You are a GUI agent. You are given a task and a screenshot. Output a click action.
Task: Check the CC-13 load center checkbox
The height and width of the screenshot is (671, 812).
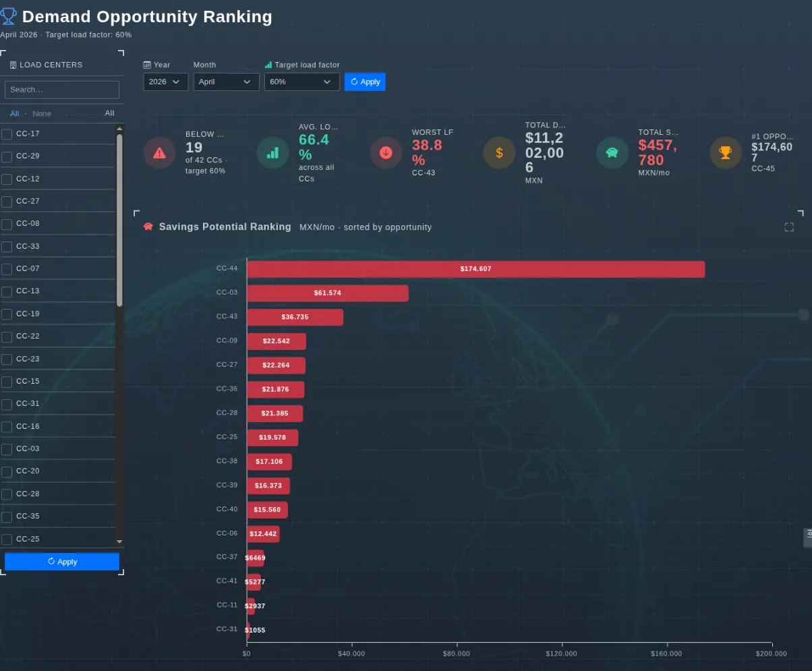tap(7, 291)
